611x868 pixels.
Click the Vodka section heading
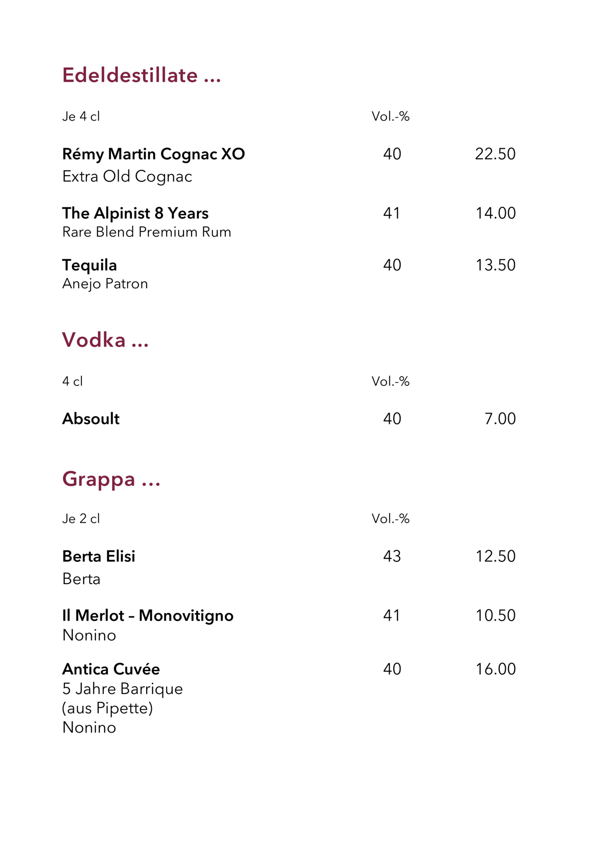click(105, 340)
